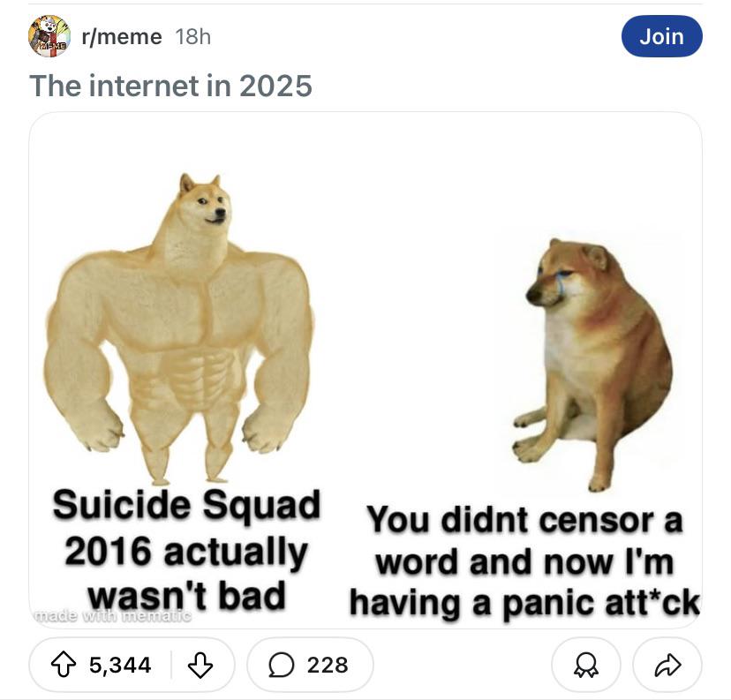Open the post titled The internet in 2025
Viewport: 731px width, 700px height.
click(170, 86)
